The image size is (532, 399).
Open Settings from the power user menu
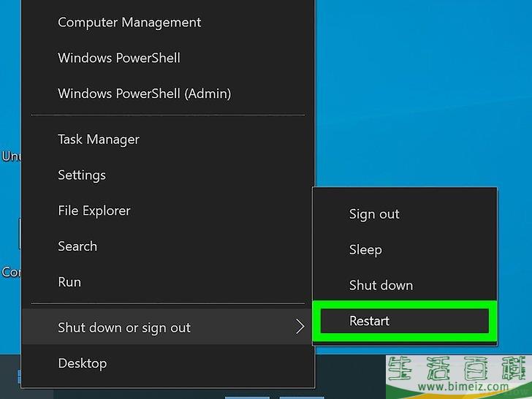click(82, 175)
